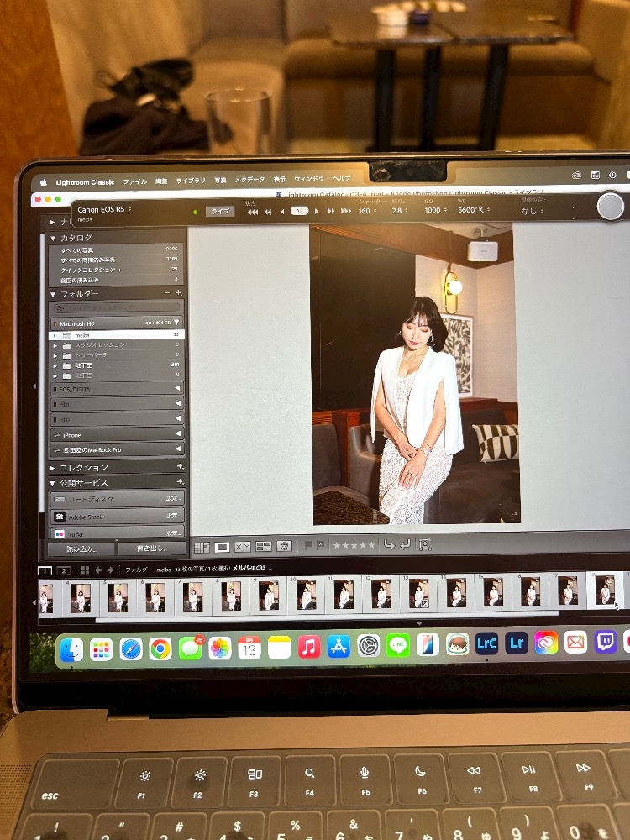The width and height of the screenshot is (630, 840).
Task: Toggle the Reject flag in toolbar
Action: click(x=320, y=546)
